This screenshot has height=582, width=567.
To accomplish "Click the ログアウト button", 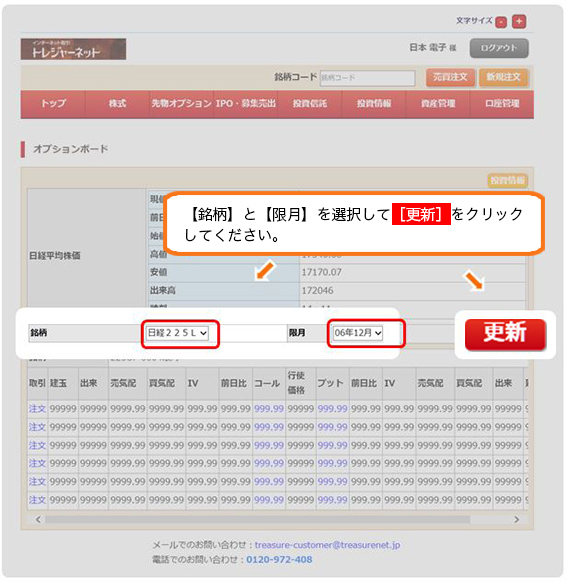I will (x=499, y=48).
